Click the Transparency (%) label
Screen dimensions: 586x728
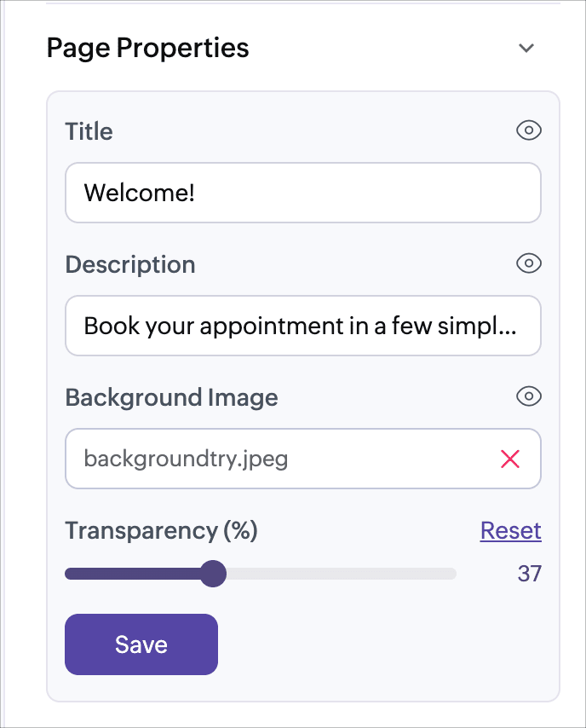pyautogui.click(x=162, y=531)
